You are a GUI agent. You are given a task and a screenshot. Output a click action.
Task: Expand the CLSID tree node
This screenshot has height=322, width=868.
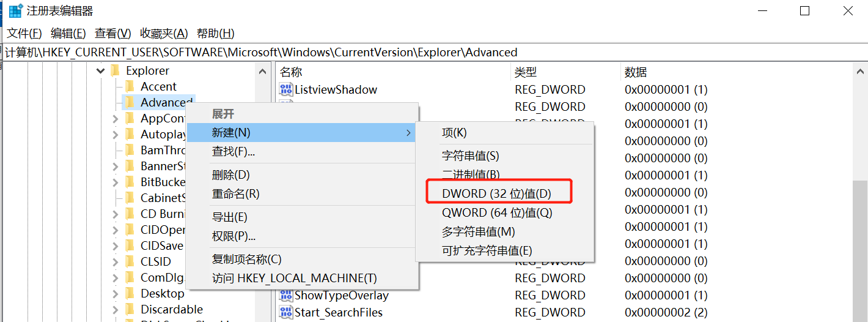pyautogui.click(x=116, y=262)
